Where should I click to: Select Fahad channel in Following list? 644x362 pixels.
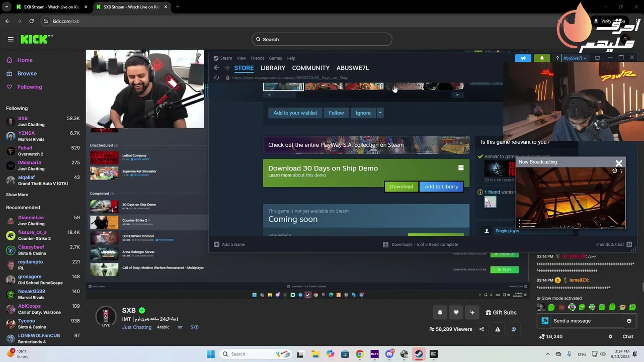(x=43, y=151)
